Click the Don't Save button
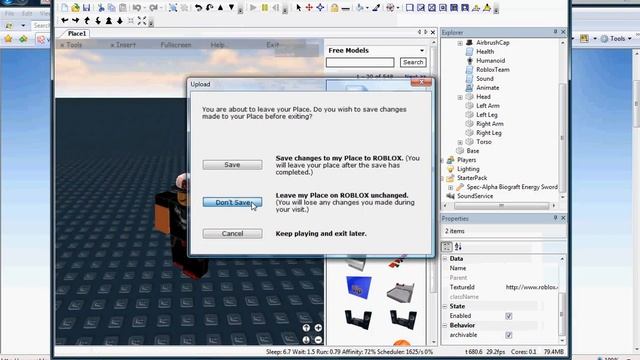640x360 pixels. [x=232, y=202]
